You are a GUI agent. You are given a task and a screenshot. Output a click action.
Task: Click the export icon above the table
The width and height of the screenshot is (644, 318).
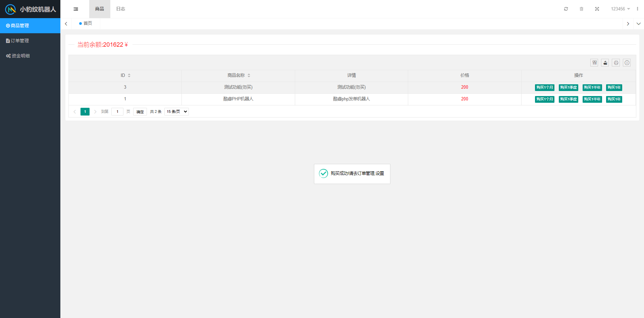(x=605, y=63)
